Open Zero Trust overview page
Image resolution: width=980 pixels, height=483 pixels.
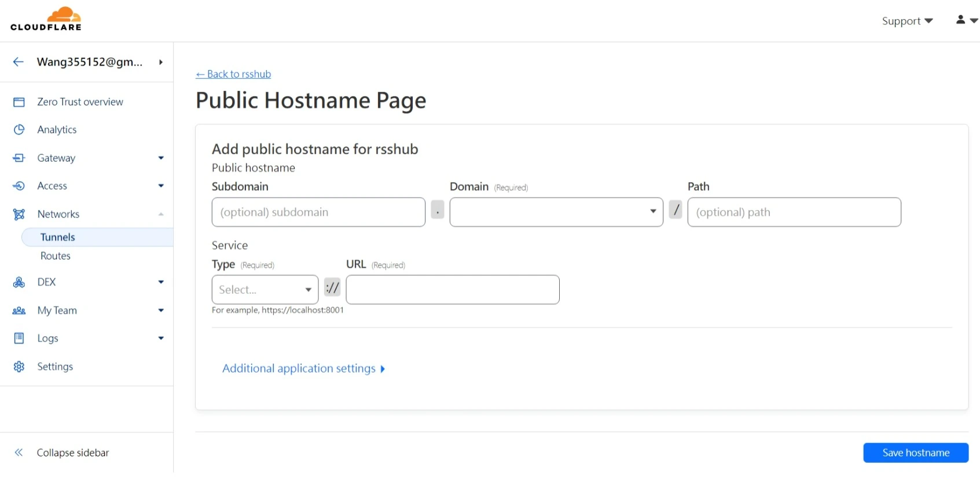[80, 102]
